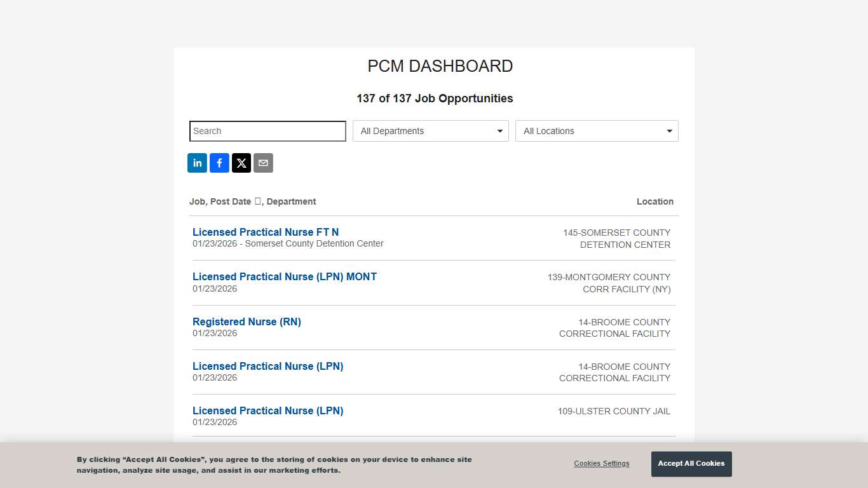Select the Job, Post Date, Department header
The image size is (868, 488).
tap(252, 201)
